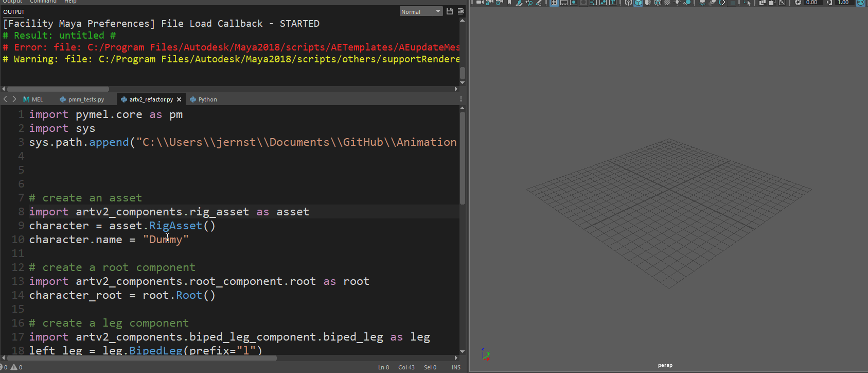
Task: Toggle Isolate Select icon
Action: click(x=747, y=3)
